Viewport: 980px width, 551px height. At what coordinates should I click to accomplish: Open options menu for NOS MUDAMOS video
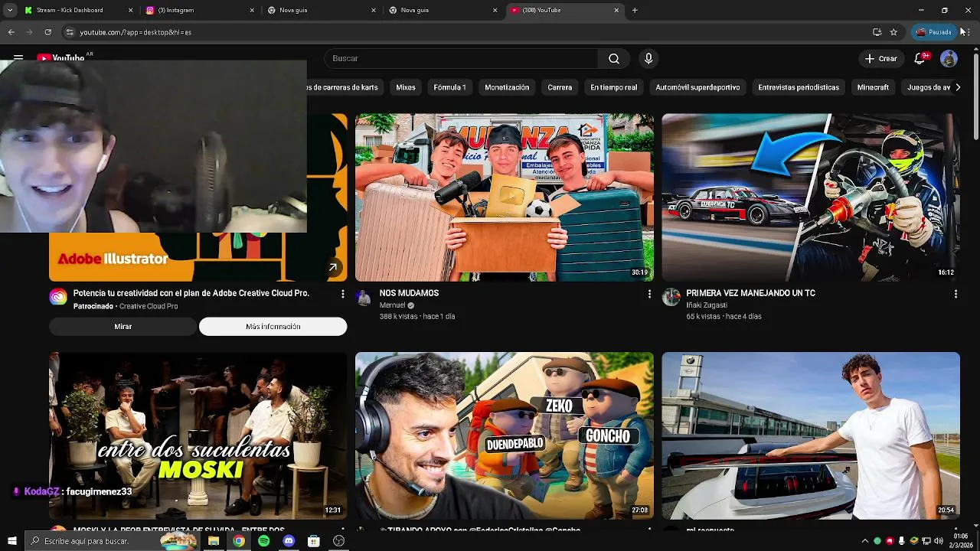tap(649, 294)
